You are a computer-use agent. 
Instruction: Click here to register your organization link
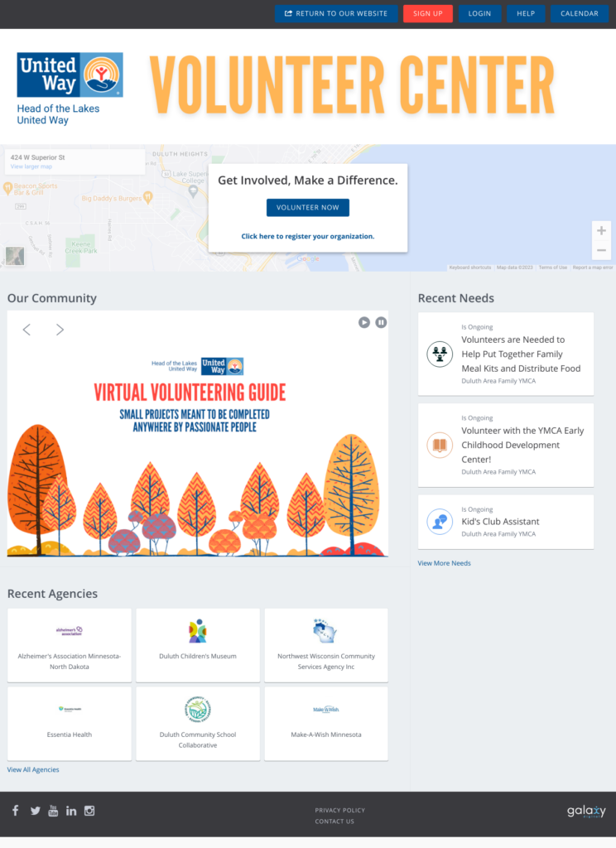tap(308, 236)
